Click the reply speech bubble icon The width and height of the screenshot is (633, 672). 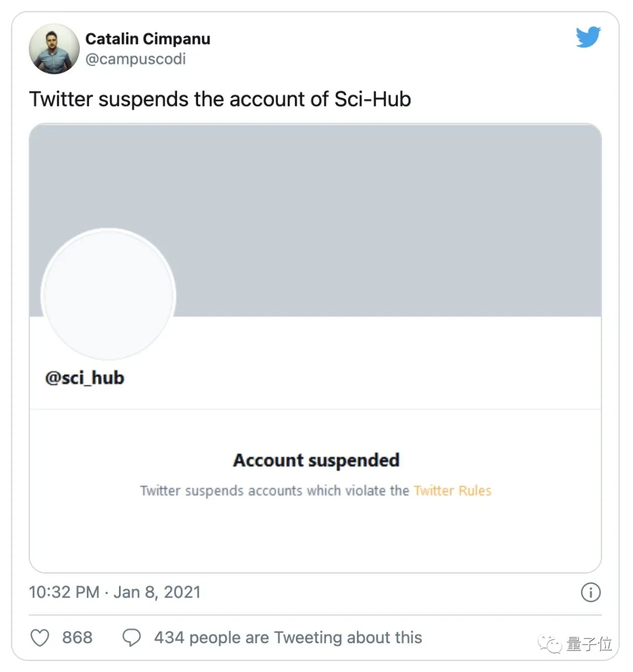tap(131, 637)
